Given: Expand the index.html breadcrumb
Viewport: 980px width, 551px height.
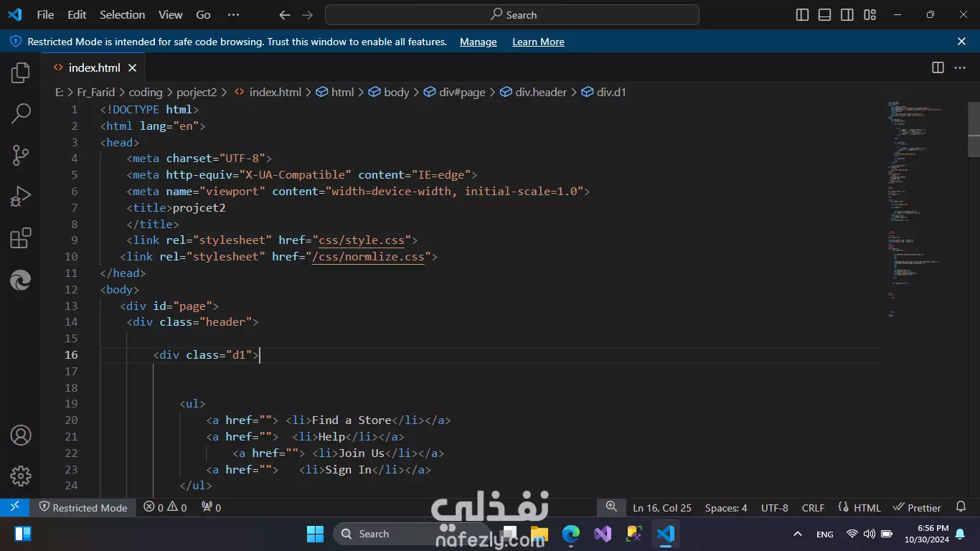Looking at the screenshot, I should pyautogui.click(x=268, y=92).
